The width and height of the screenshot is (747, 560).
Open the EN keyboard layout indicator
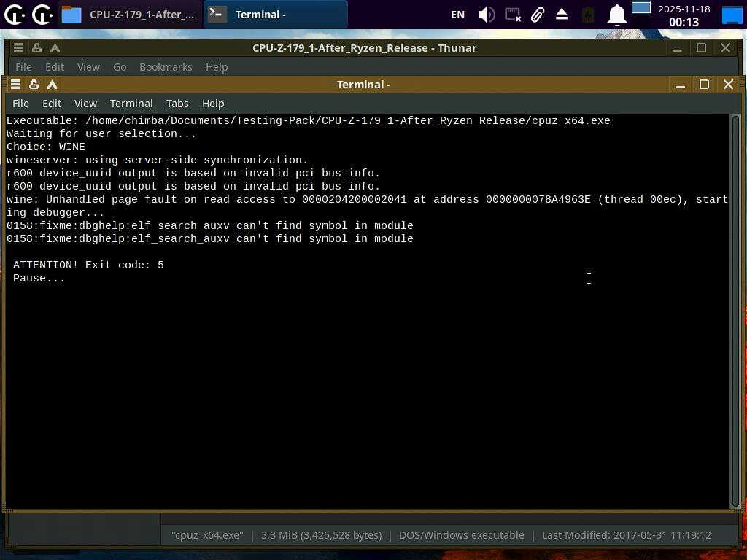point(457,15)
